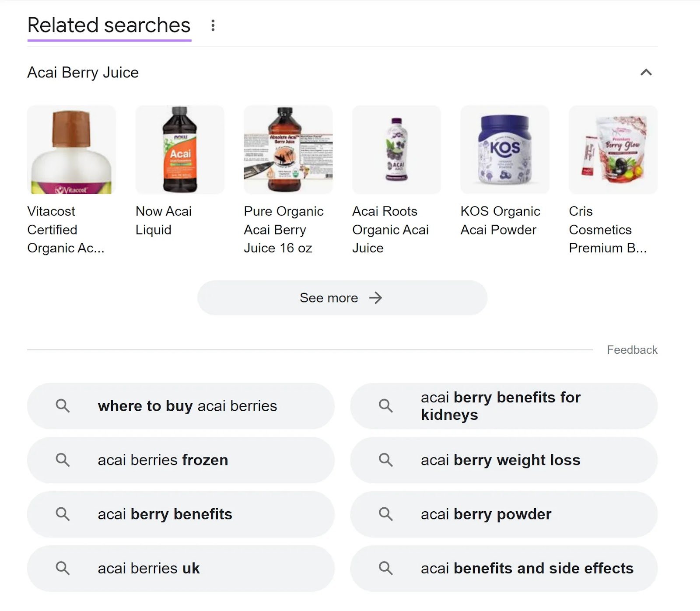700x611 pixels.
Task: Click the magnifier icon beside "where to buy acai berries"
Action: (x=64, y=406)
